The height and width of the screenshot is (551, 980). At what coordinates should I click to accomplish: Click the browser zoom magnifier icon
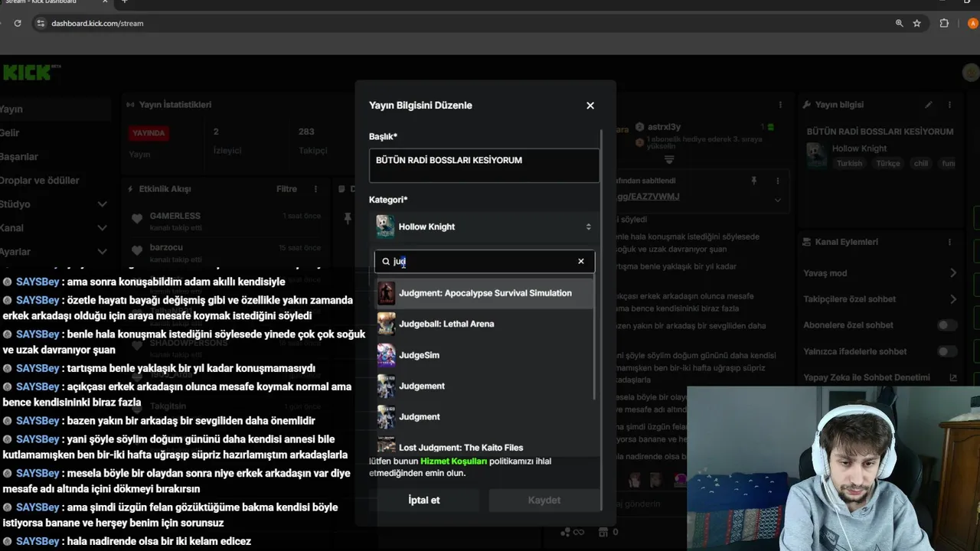pos(899,23)
